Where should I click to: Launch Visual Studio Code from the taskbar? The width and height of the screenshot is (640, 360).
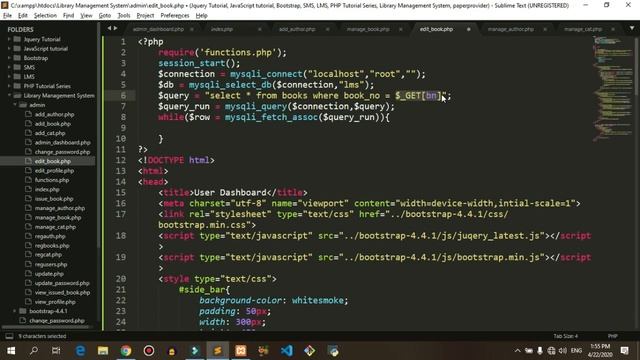click(287, 351)
